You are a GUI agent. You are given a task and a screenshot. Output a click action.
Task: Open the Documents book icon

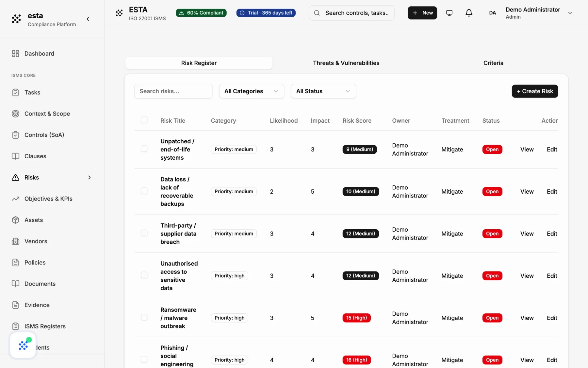[15, 284]
